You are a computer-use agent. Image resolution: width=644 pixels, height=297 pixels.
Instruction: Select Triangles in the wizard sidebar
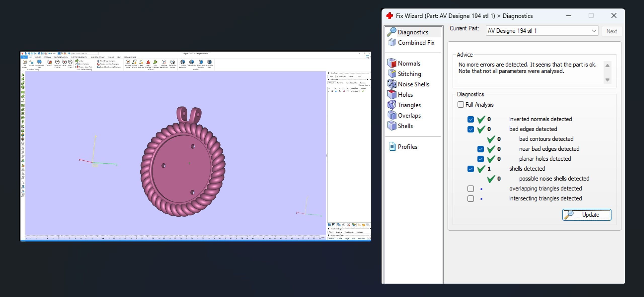pos(409,105)
